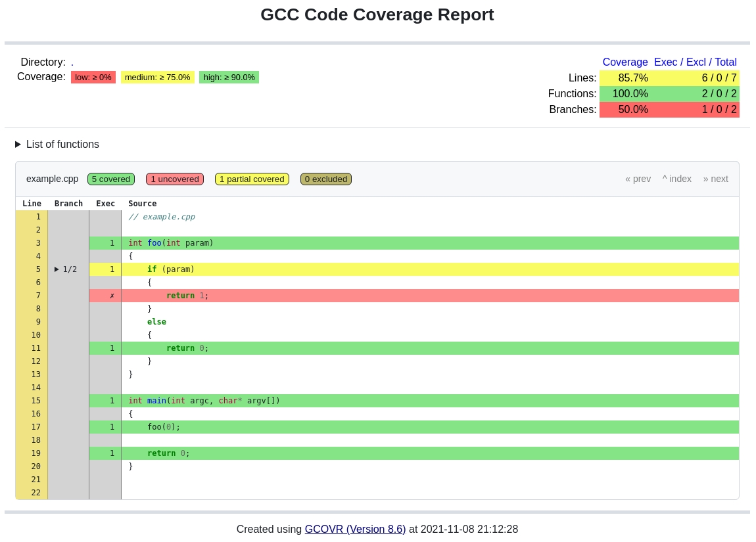Select the Branches 50.0% coverage cell
Image resolution: width=756 pixels, height=542 pixels.
click(632, 109)
